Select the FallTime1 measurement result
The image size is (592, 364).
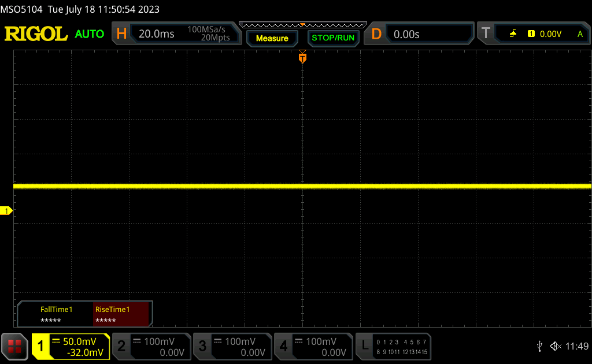point(56,314)
